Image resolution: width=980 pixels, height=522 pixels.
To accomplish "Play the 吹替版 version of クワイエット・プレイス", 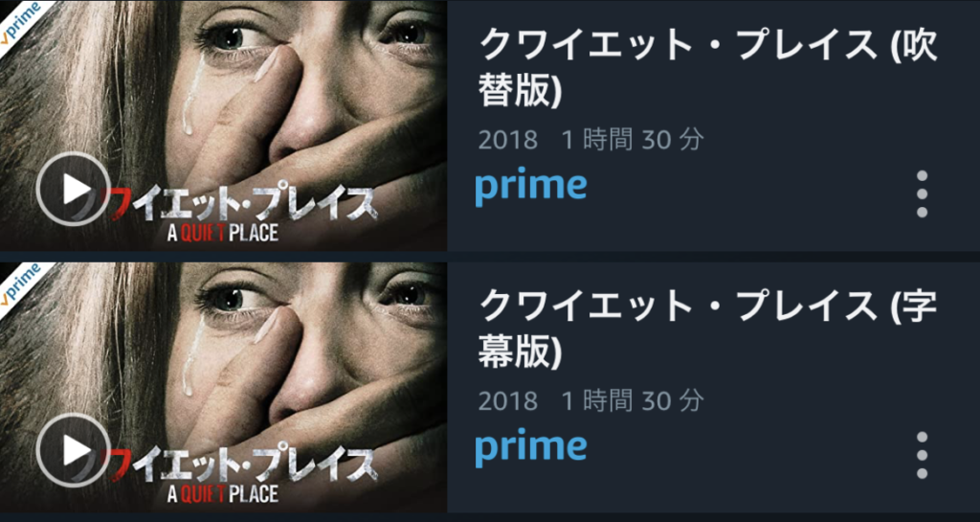I will (x=74, y=189).
